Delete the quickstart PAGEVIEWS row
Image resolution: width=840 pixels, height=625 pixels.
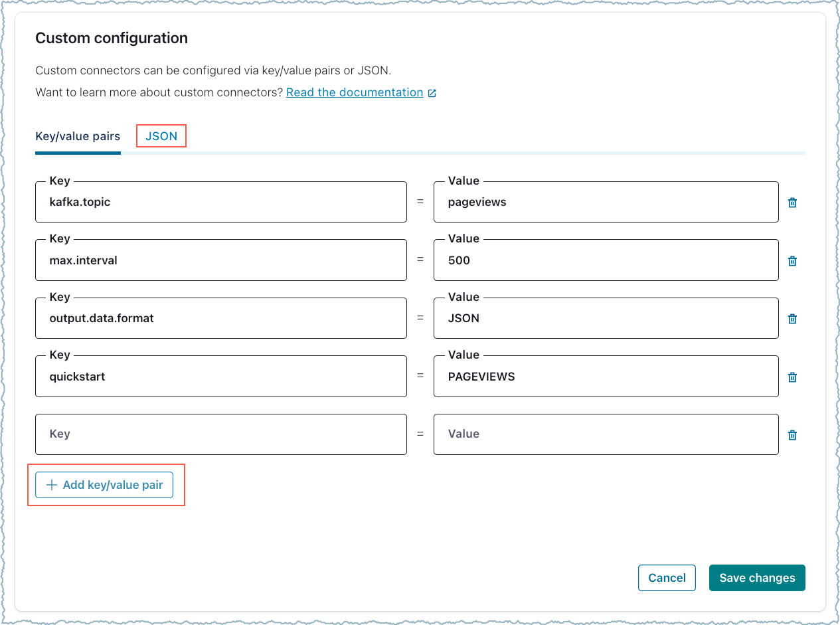[792, 377]
